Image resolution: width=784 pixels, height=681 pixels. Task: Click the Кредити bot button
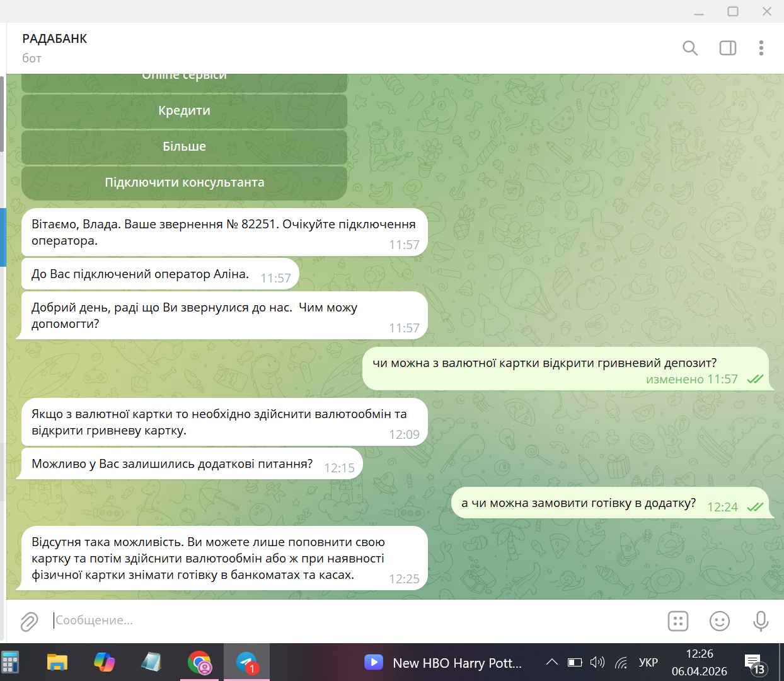pos(184,111)
